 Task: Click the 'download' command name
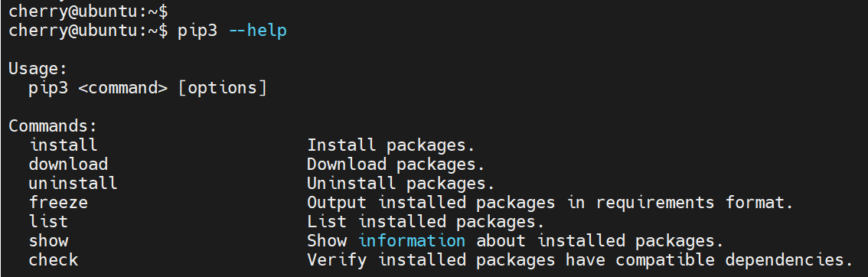68,165
